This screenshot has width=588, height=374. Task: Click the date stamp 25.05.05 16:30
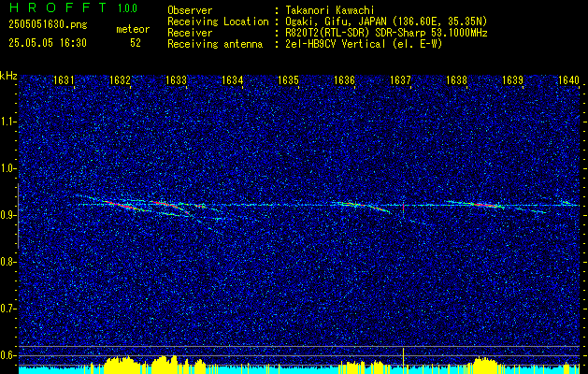(x=48, y=43)
